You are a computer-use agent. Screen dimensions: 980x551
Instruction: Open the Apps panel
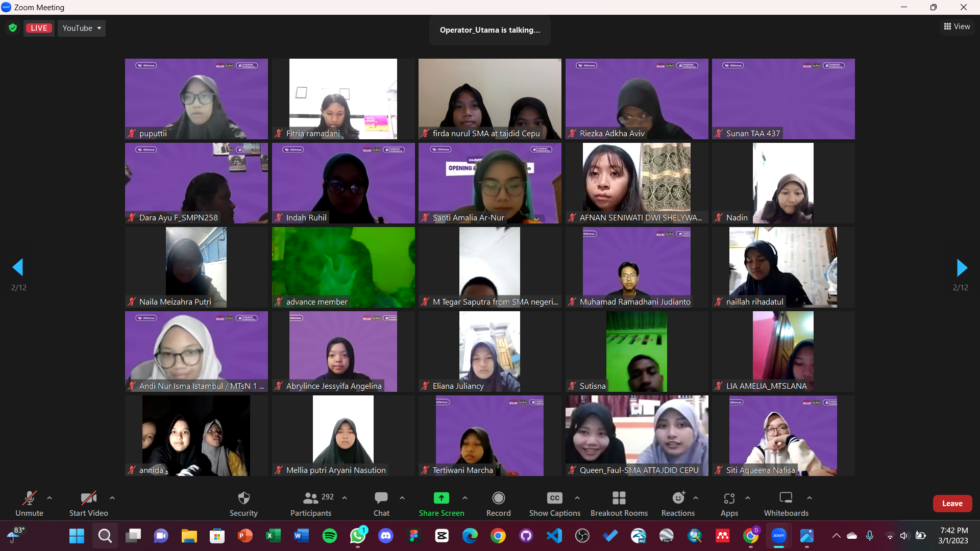729,503
